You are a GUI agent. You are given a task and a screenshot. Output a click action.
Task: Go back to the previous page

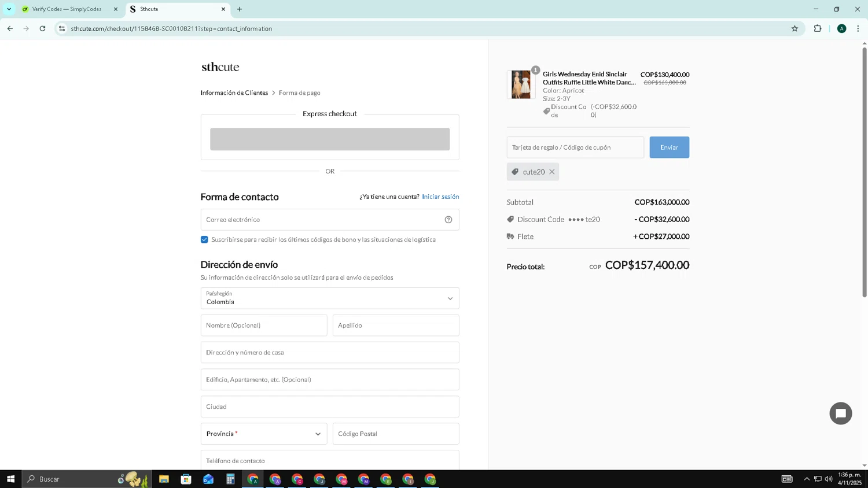[10, 28]
